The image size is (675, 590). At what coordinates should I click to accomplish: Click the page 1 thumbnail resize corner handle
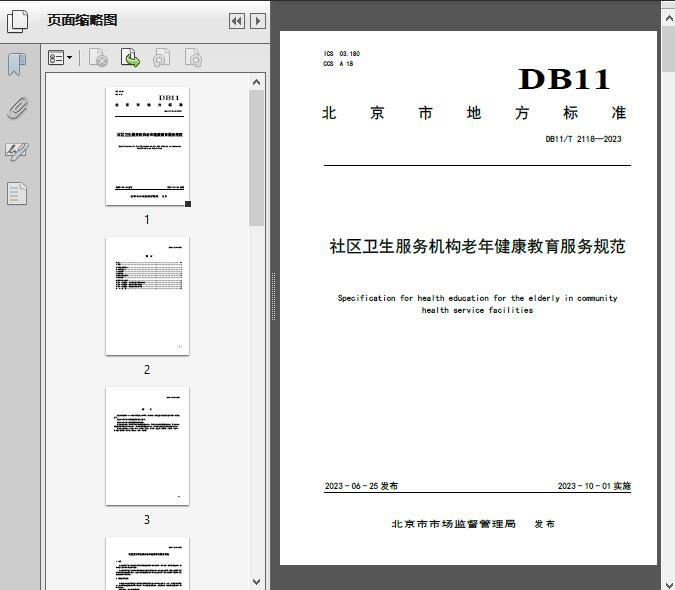point(188,204)
